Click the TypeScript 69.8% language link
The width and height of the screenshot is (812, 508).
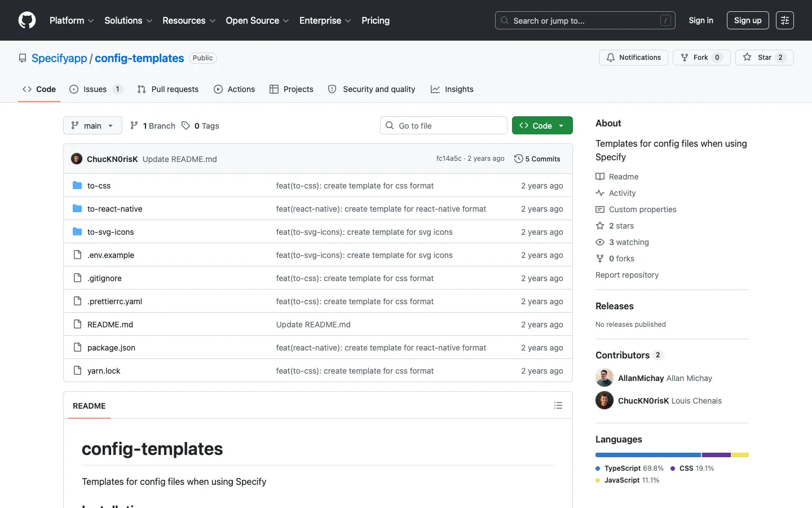click(629, 468)
